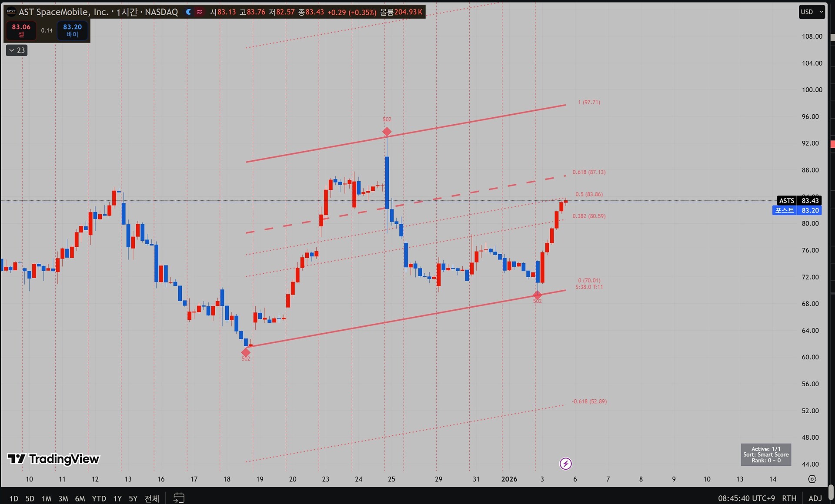Click the blue moon session icon
This screenshot has height=504, width=835.
[188, 12]
